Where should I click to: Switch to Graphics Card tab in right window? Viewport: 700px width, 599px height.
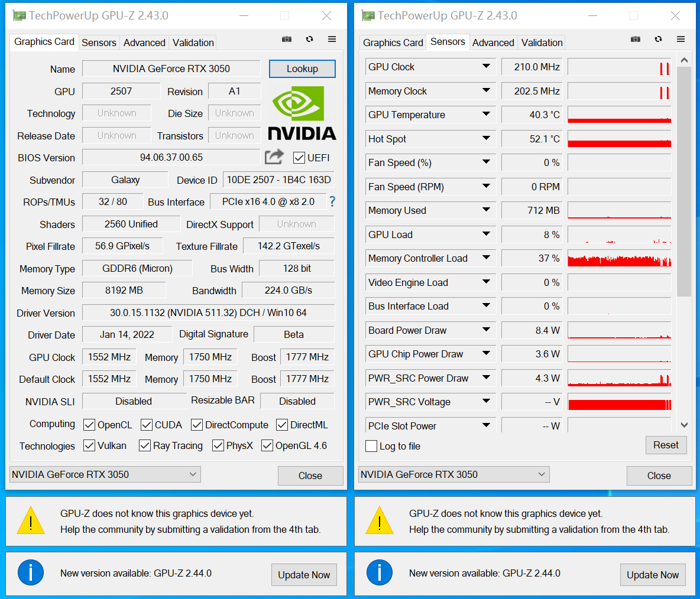tap(393, 43)
